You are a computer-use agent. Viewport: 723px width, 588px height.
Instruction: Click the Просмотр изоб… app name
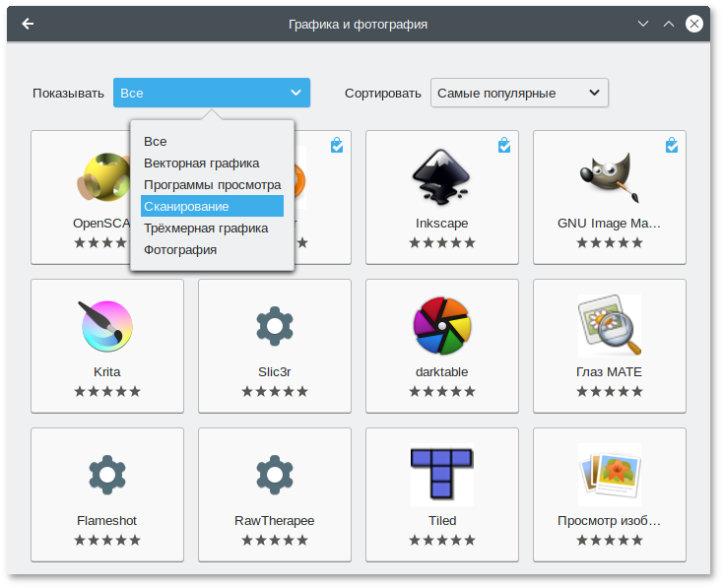tap(609, 521)
